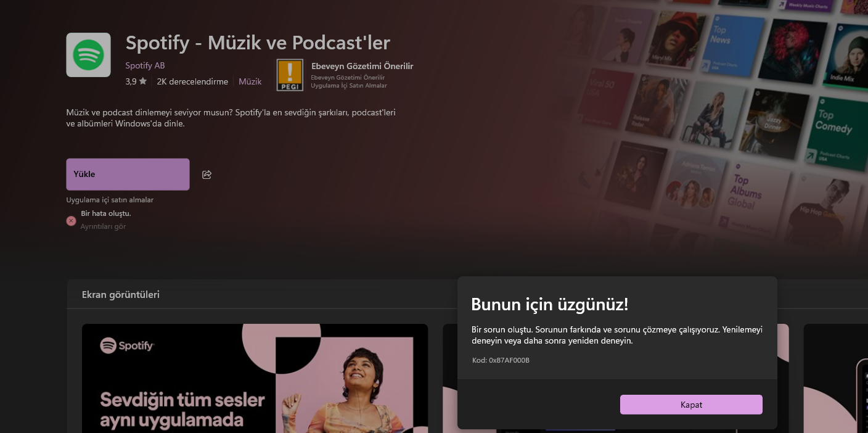Click the 'Uygulama İçi Satın Almalar' PEGI note
The image size is (868, 433).
[349, 86]
